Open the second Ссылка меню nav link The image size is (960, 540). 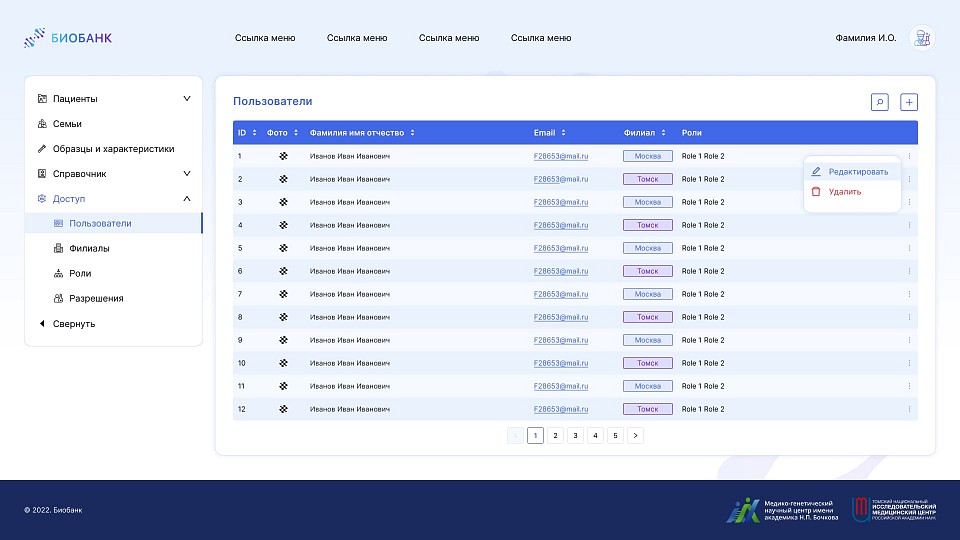[x=357, y=38]
